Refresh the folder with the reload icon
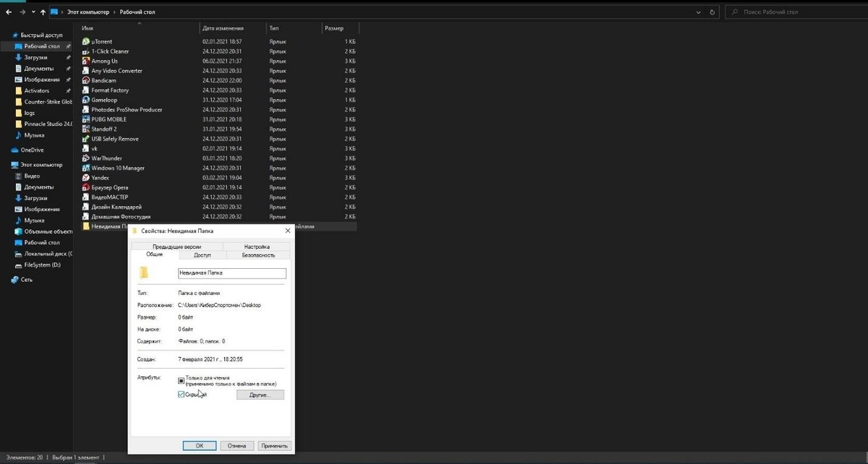 [713, 12]
